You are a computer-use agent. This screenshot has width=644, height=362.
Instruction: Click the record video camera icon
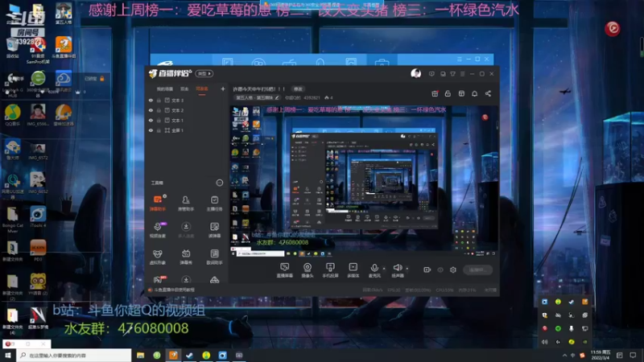427,269
